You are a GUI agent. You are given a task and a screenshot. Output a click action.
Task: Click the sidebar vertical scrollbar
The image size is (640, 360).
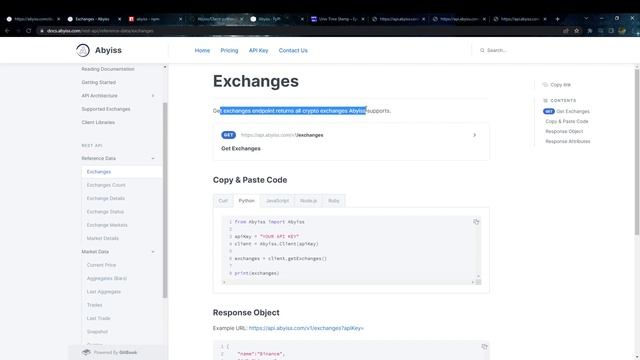(x=165, y=200)
